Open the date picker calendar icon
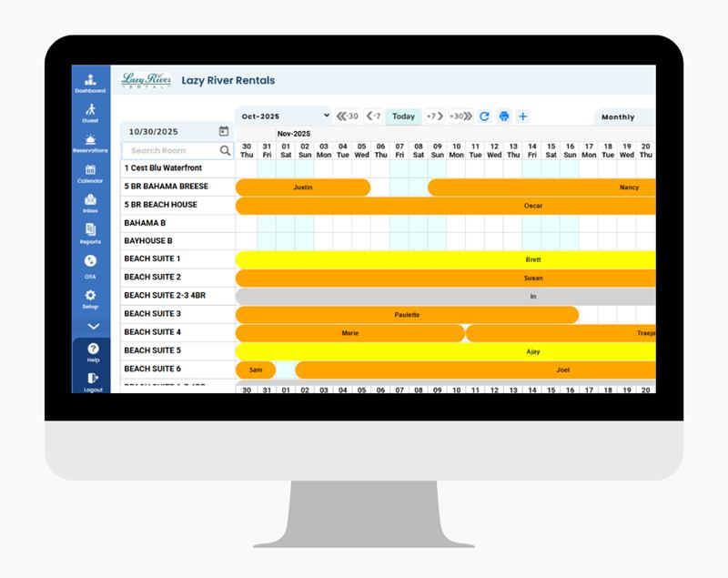This screenshot has height=578, width=728. pos(224,131)
